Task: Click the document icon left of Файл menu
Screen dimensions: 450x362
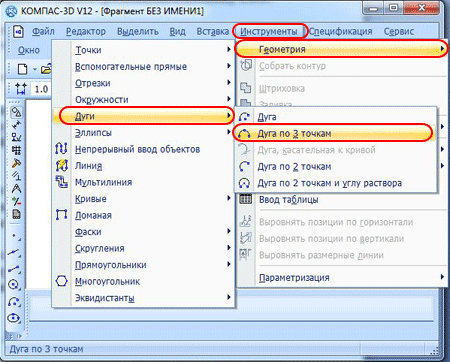Action: coord(19,32)
